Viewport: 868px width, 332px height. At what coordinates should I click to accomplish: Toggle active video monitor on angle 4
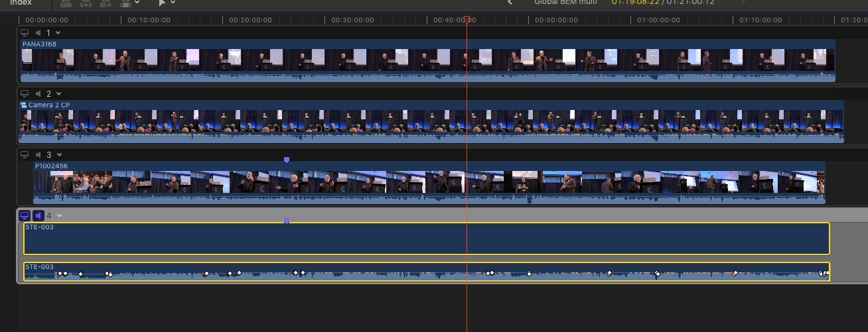point(25,215)
